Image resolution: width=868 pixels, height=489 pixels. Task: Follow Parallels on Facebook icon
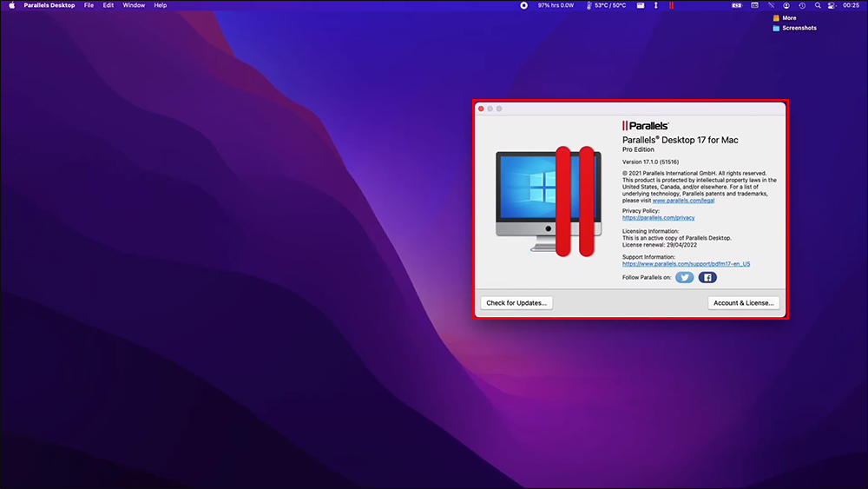click(x=707, y=277)
